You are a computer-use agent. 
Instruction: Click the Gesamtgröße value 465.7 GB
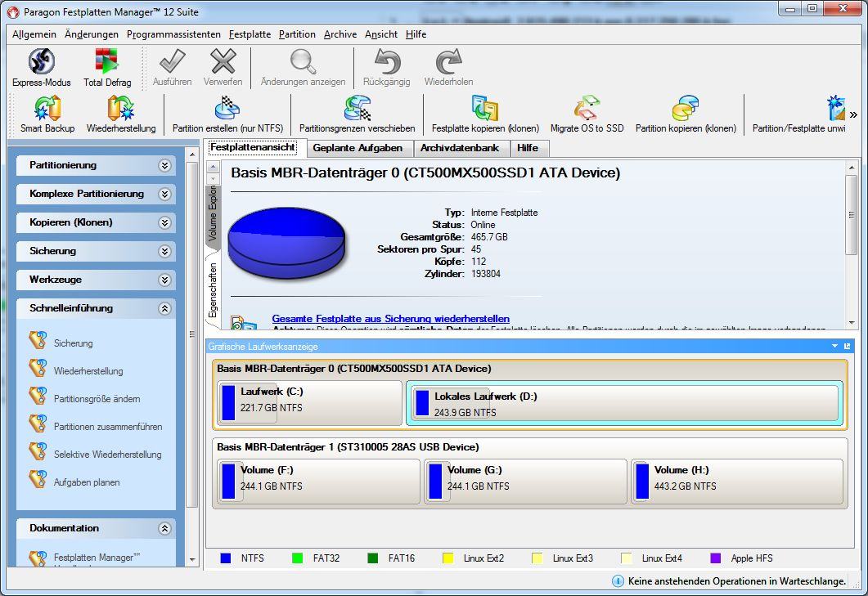click(x=488, y=237)
